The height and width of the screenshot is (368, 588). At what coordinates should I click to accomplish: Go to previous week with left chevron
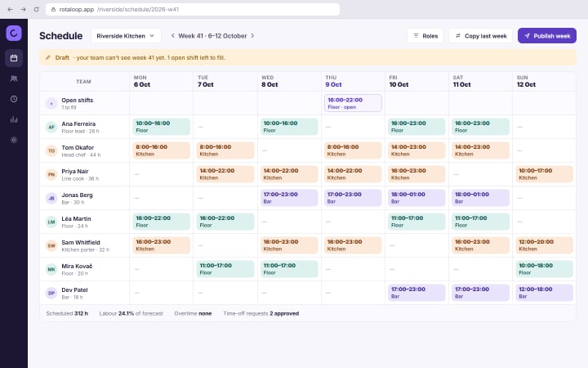coord(172,36)
